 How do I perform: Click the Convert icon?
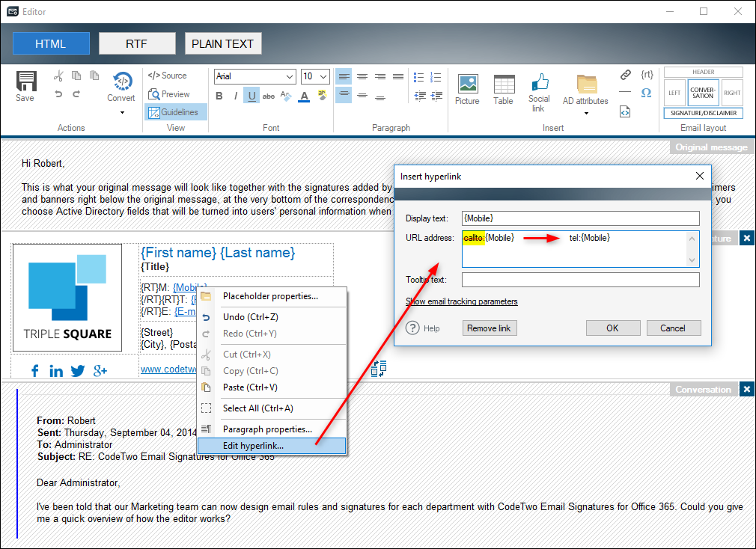pyautogui.click(x=123, y=81)
